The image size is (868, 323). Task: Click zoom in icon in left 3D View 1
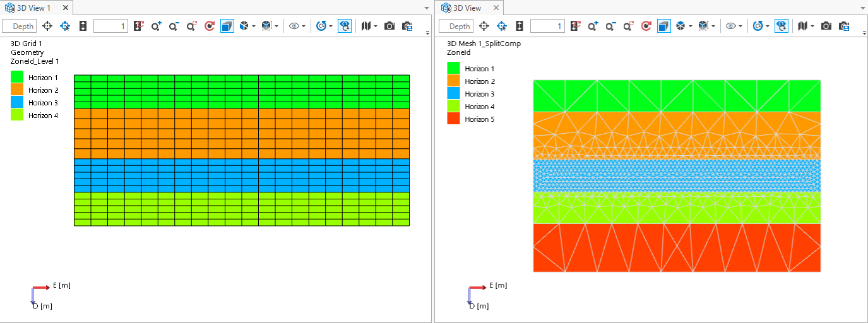point(155,26)
